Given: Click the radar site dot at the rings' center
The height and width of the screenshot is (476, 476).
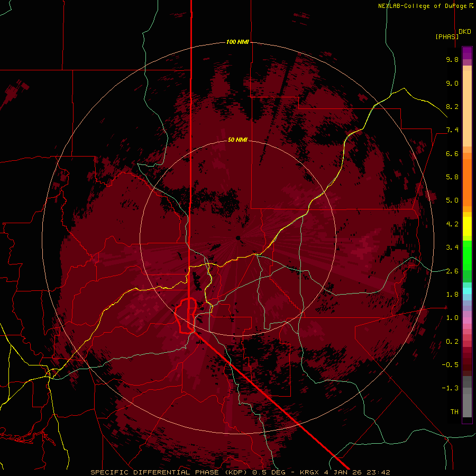Looking at the screenshot, I should click(238, 237).
